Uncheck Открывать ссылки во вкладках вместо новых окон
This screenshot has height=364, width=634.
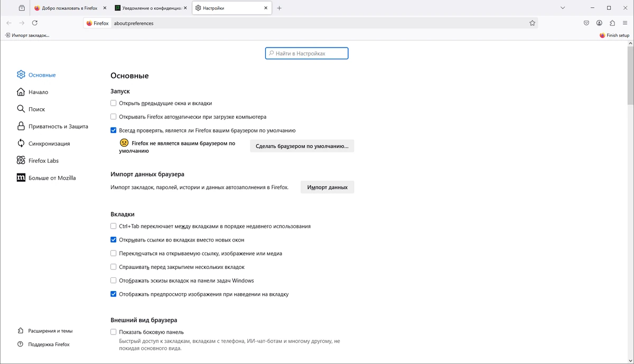(114, 240)
